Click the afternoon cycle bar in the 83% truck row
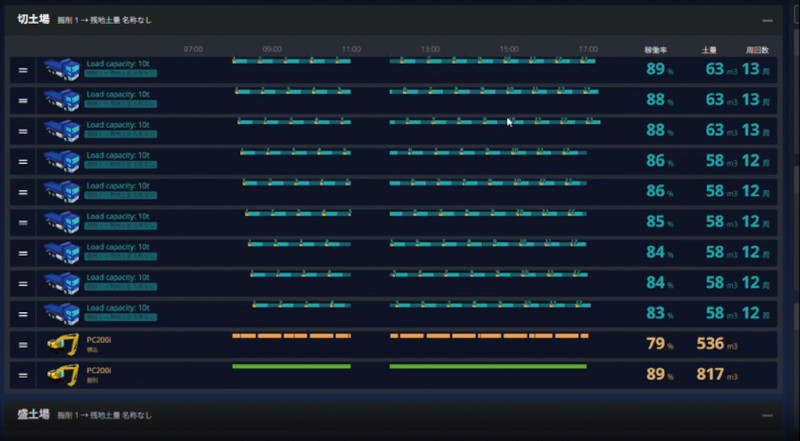Image resolution: width=800 pixels, height=441 pixels. pyautogui.click(x=490, y=305)
